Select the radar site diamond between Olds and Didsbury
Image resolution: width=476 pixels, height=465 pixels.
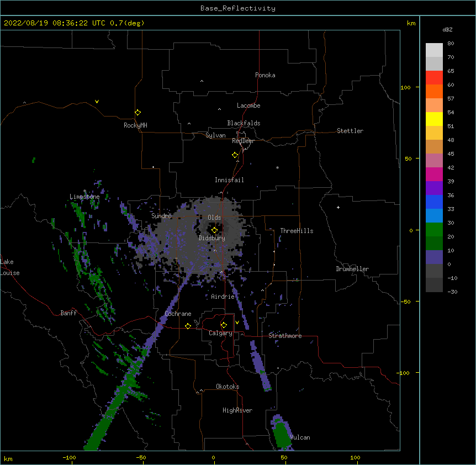pos(214,230)
